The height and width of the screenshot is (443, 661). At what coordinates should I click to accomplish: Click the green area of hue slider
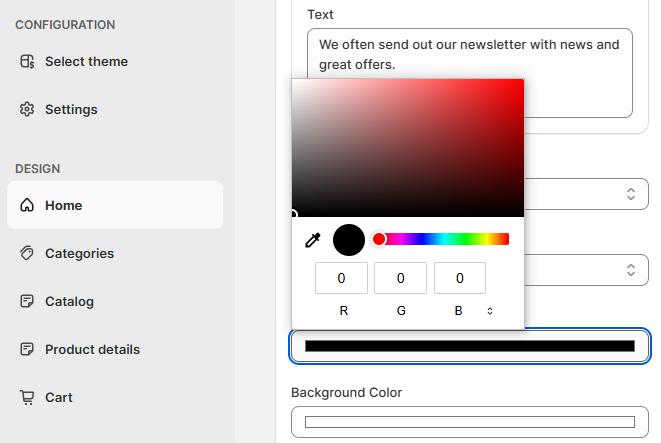pyautogui.click(x=464, y=239)
